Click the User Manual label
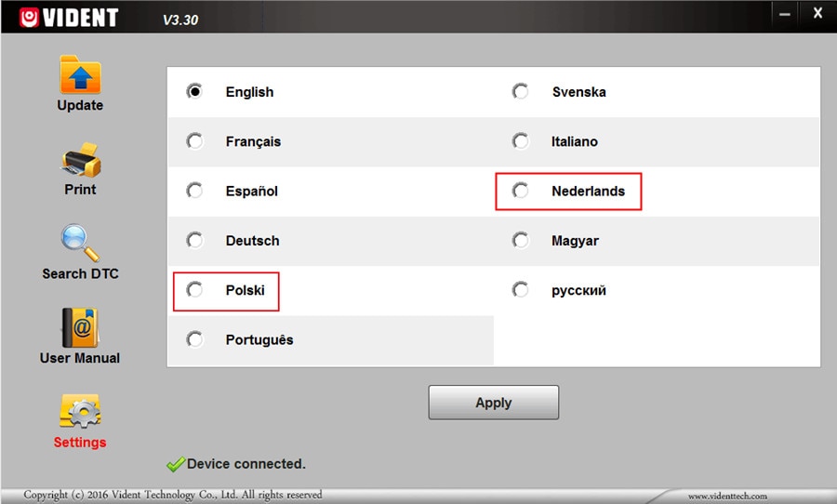 80,358
